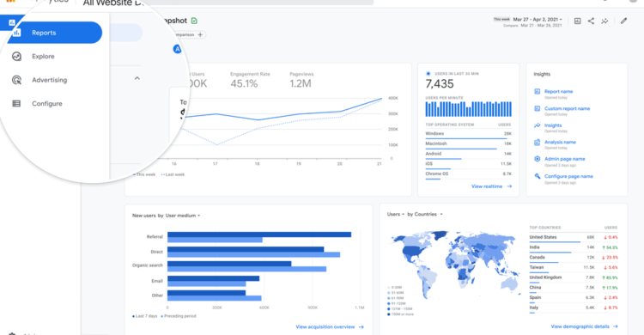This screenshot has width=644, height=335.
Task: Click the icon beside Configure page name
Action: (x=538, y=176)
